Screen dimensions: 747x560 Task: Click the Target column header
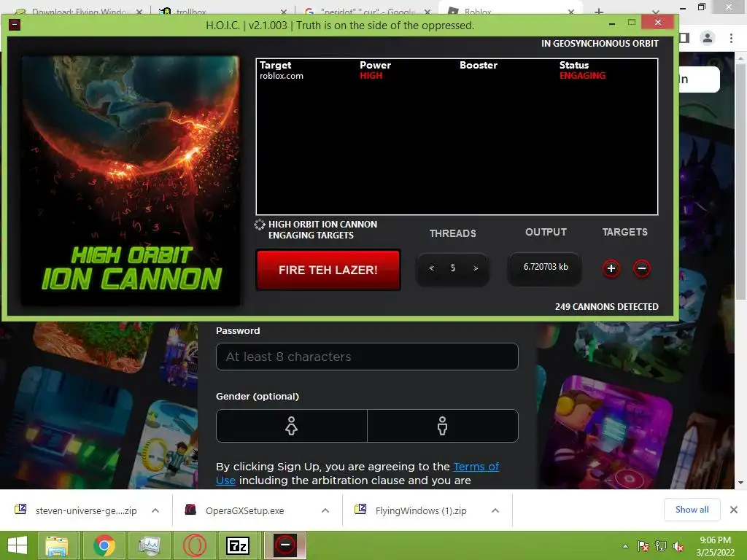275,65
